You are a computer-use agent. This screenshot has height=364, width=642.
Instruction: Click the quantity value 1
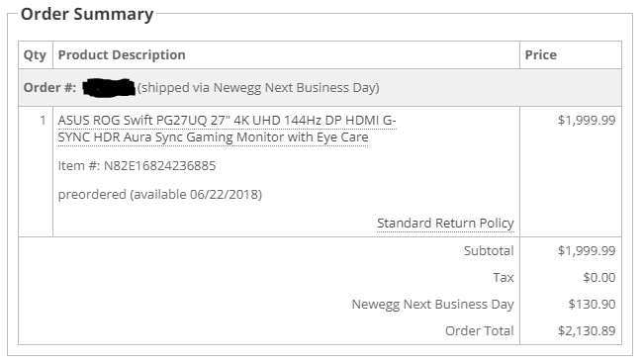pos(43,120)
